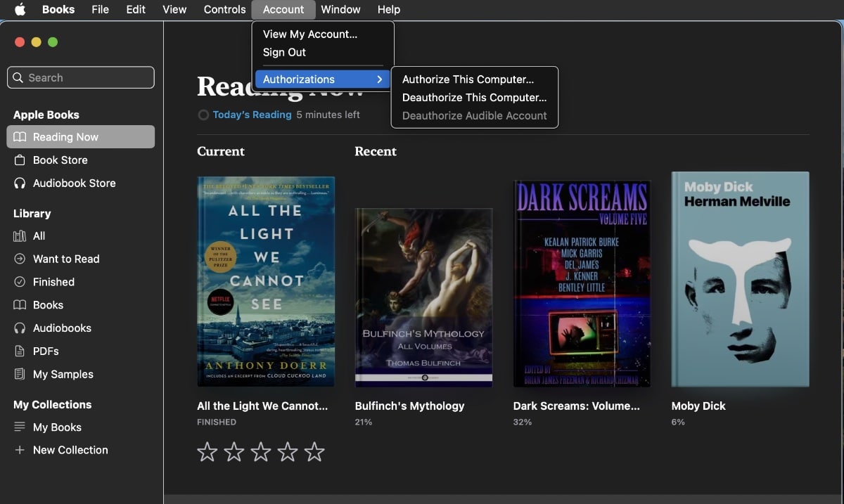844x504 pixels.
Task: Open the Today's Reading goal link
Action: (x=252, y=115)
